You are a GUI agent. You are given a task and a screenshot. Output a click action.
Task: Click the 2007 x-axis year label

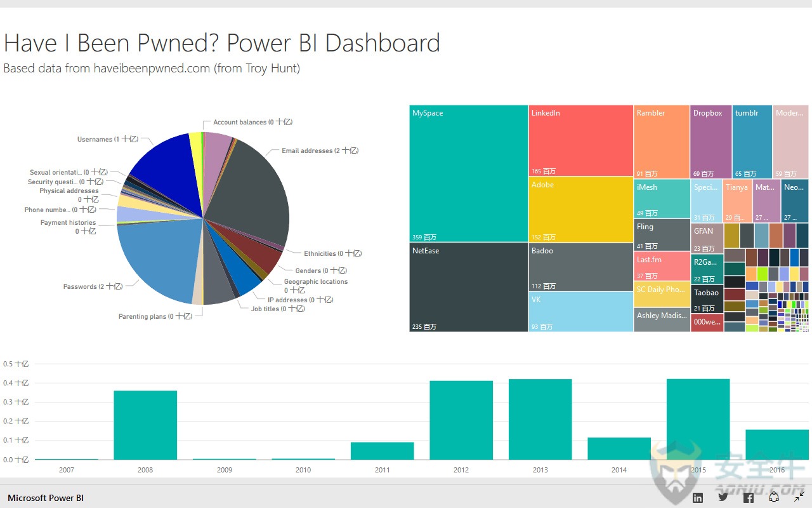coord(66,470)
